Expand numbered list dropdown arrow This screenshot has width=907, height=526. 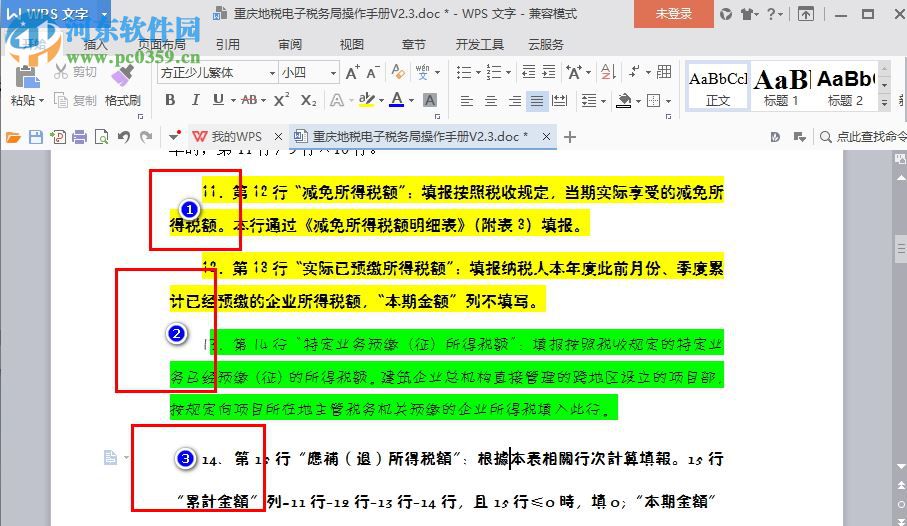click(508, 72)
